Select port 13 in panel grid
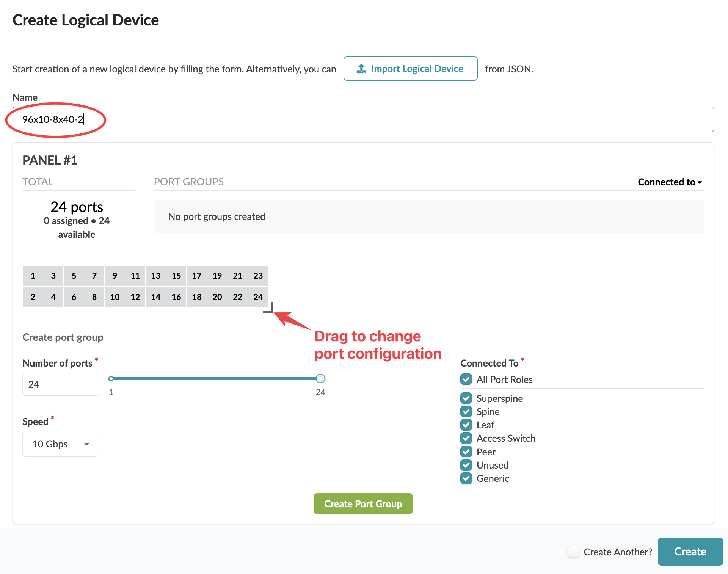The image size is (728, 574). 156,276
